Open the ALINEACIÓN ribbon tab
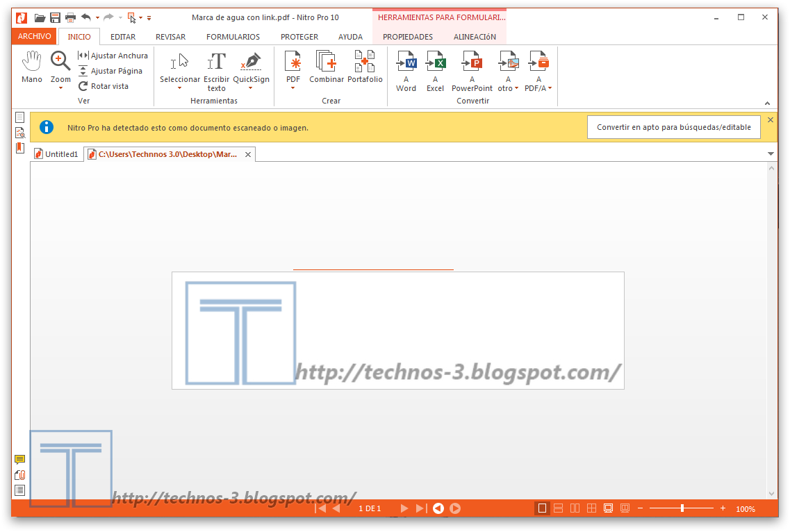 click(x=475, y=37)
